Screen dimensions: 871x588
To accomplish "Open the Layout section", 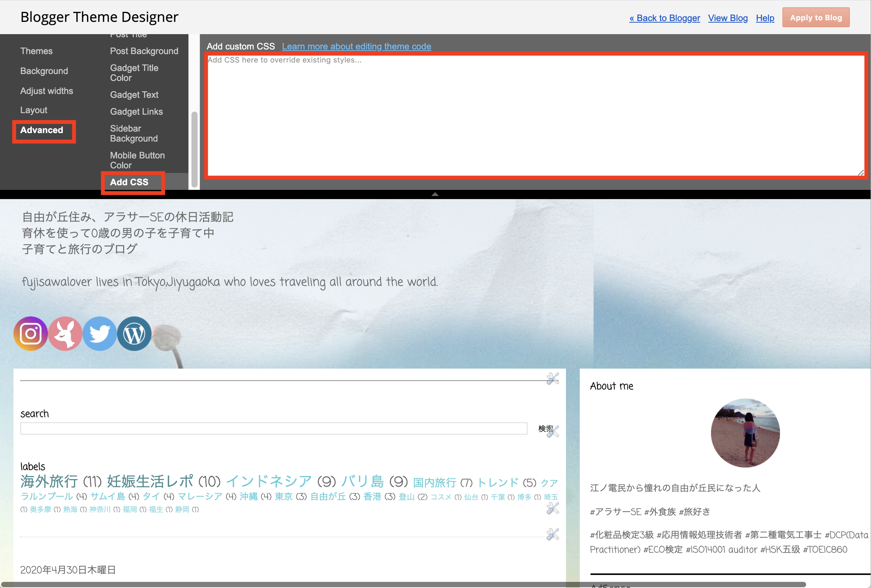I will click(34, 110).
